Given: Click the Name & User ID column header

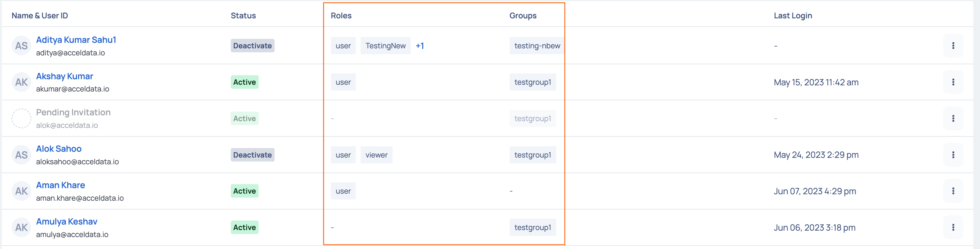Looking at the screenshot, I should pyautogui.click(x=40, y=16).
